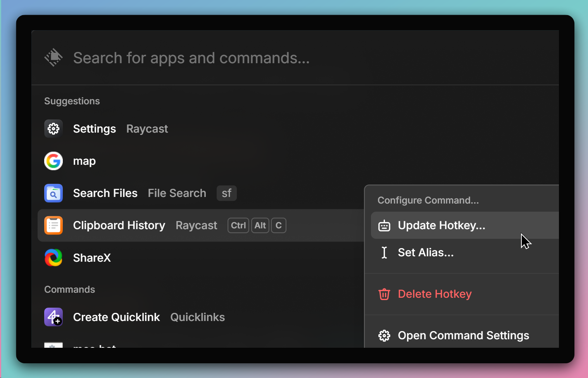Click the Create Quicklink purple icon

[53, 317]
